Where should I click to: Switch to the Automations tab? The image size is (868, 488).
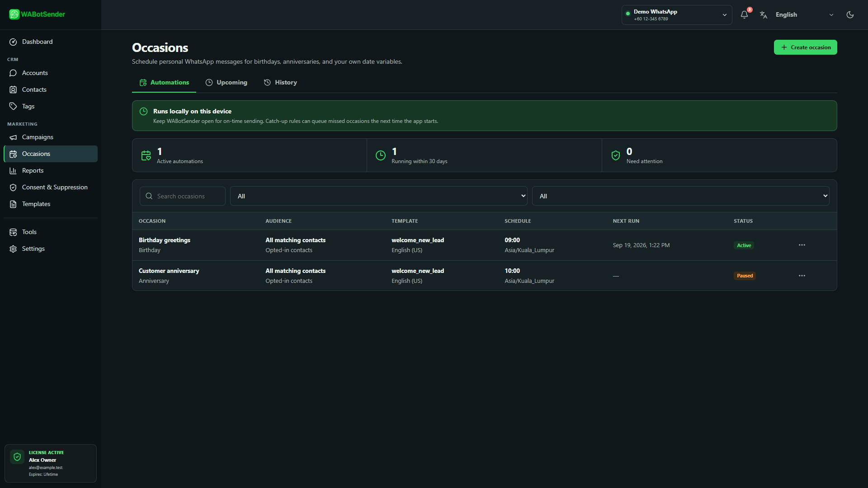(x=164, y=83)
